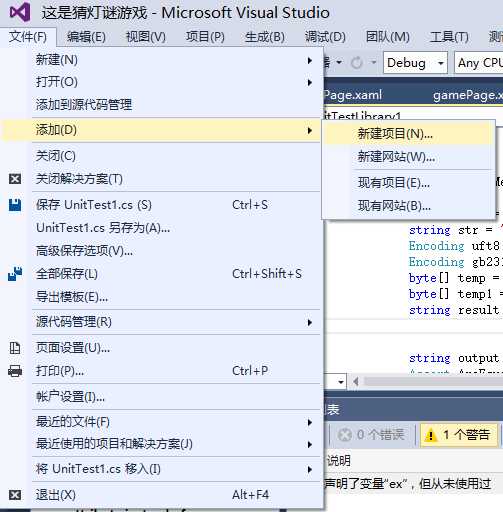Click the editor horizontal scrollbar left arrow
Image resolution: width=503 pixels, height=512 pixels.
point(356,381)
